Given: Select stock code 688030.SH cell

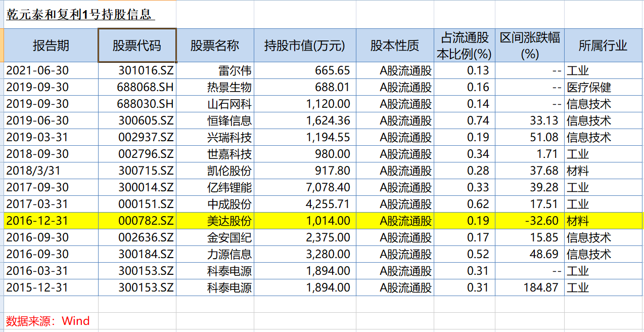Looking at the screenshot, I should pyautogui.click(x=146, y=104).
